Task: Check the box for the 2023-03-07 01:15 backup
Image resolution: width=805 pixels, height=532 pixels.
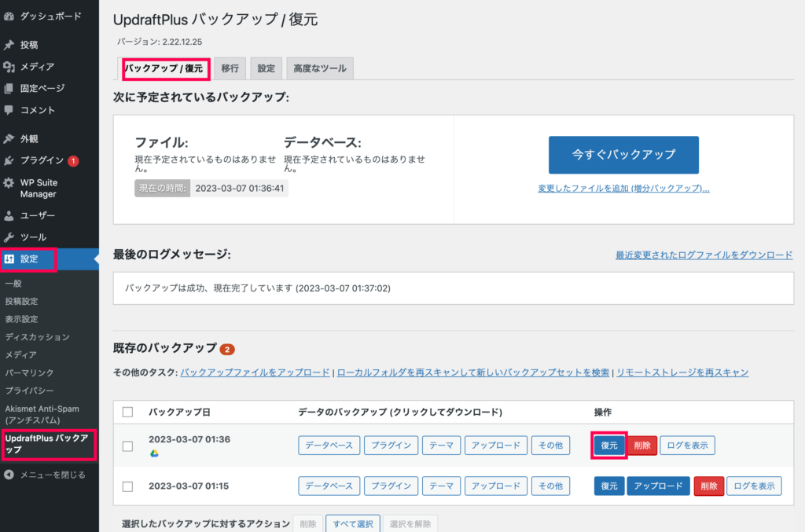Action: click(x=128, y=486)
